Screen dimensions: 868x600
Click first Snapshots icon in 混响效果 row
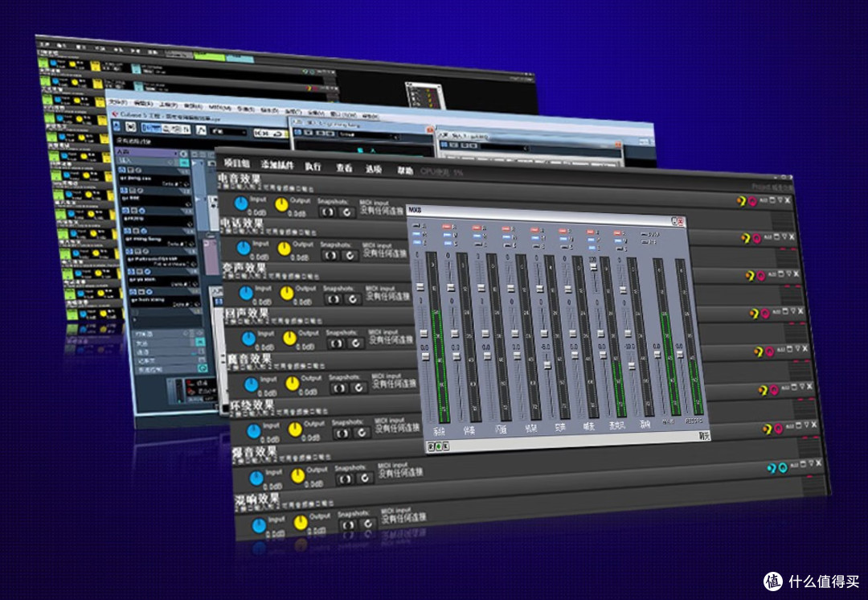[350, 524]
